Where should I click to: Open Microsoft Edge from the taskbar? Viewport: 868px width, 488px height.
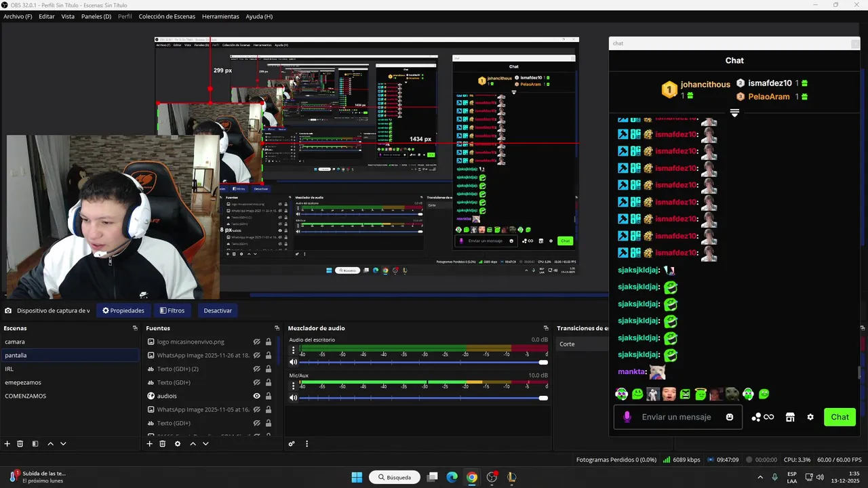pyautogui.click(x=452, y=477)
